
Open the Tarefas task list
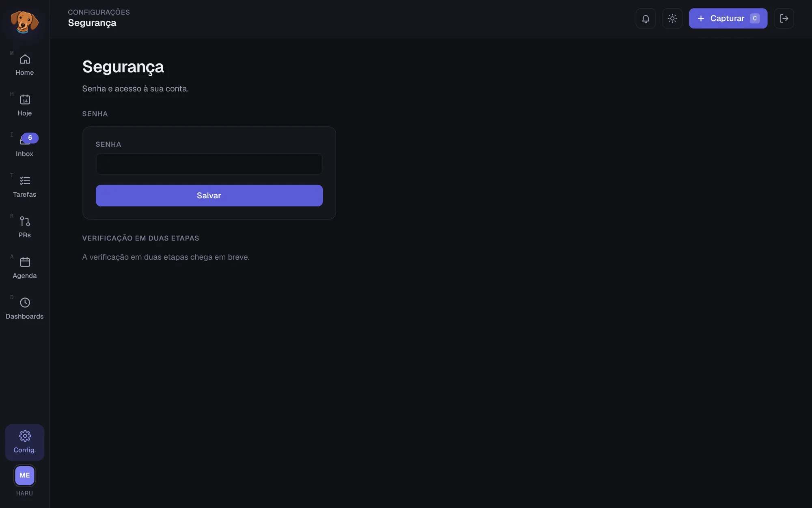25,187
